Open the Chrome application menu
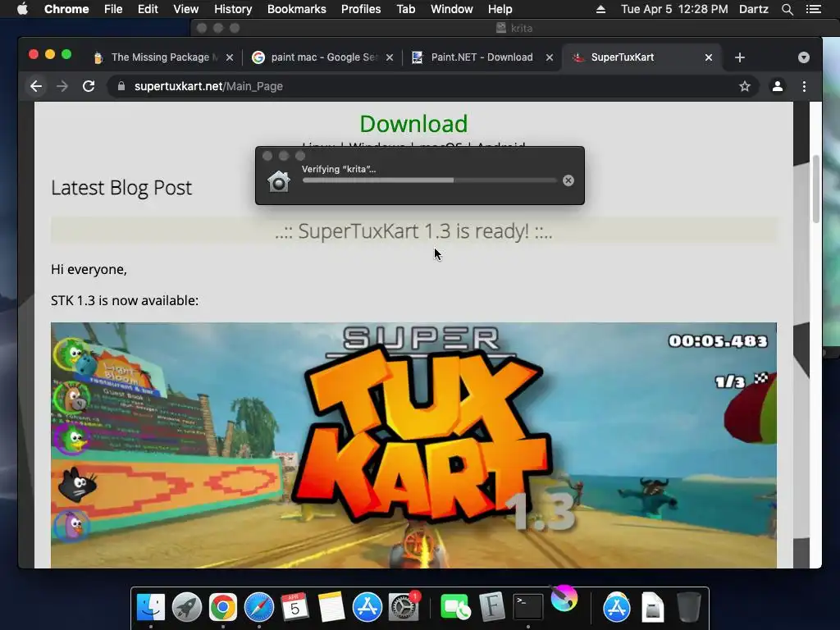This screenshot has height=630, width=840. coord(66,9)
